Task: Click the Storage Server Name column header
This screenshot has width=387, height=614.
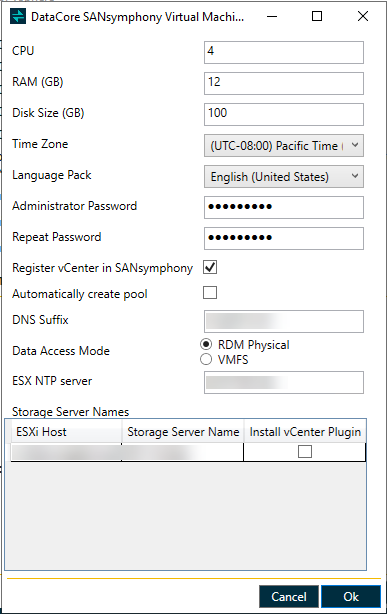Action: (x=183, y=432)
